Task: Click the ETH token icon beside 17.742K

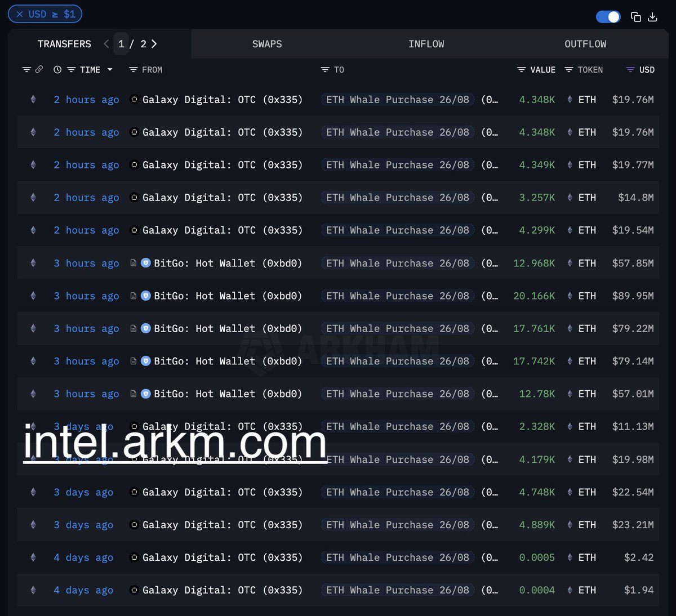Action: 570,361
